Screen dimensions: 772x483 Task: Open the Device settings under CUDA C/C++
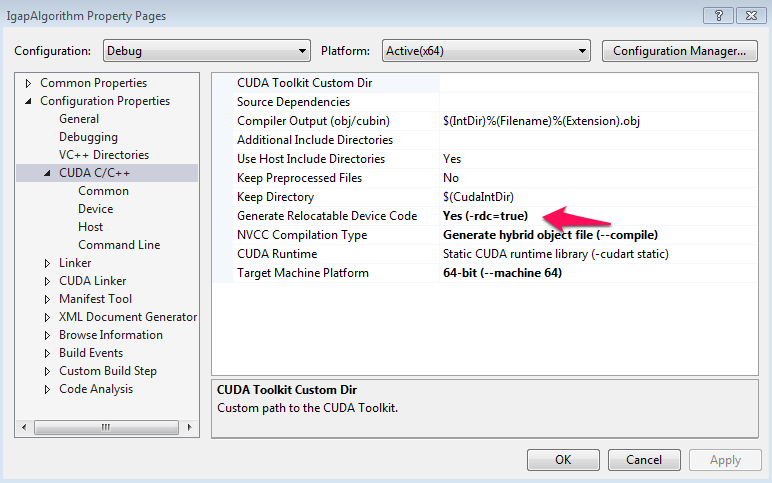click(x=96, y=209)
